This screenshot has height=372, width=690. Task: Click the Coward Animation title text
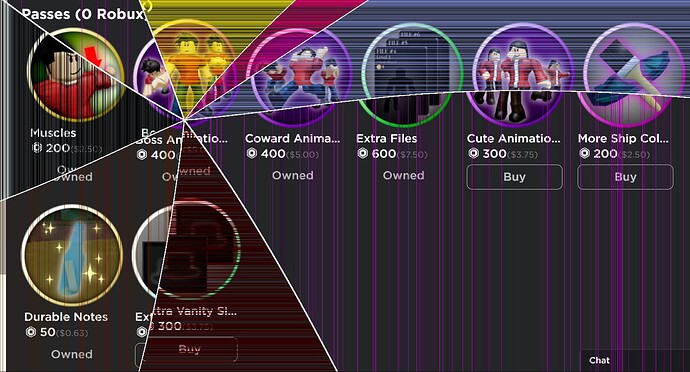pos(293,138)
